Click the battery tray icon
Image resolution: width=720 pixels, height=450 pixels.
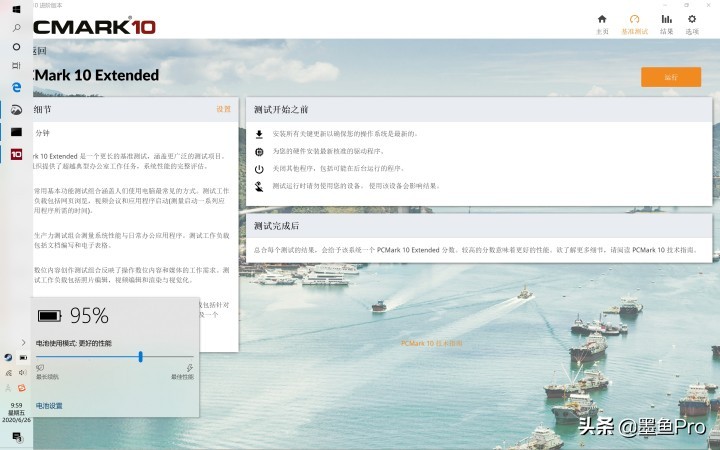pos(23,357)
